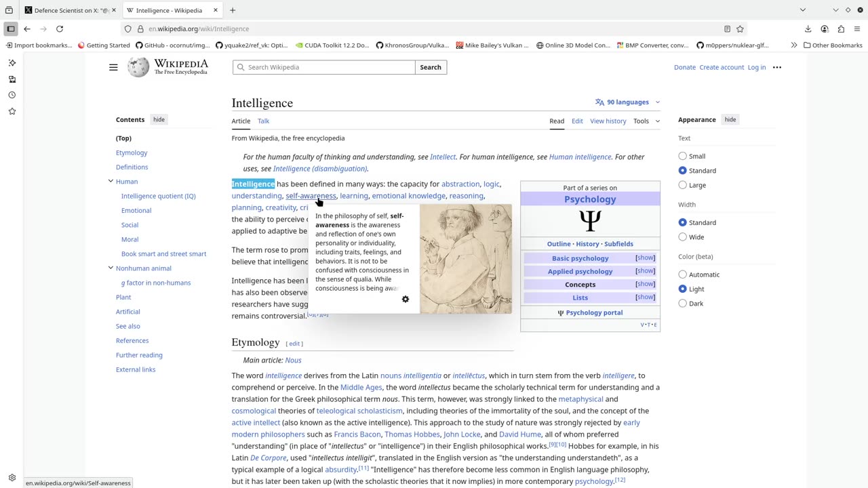Open the Firefox View tab overview icon
868x488 pixels.
tap(9, 10)
